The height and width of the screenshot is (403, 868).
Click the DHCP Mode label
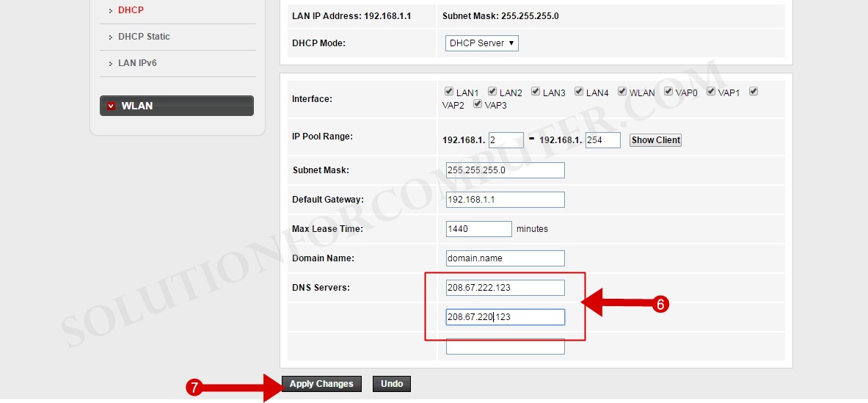(319, 43)
